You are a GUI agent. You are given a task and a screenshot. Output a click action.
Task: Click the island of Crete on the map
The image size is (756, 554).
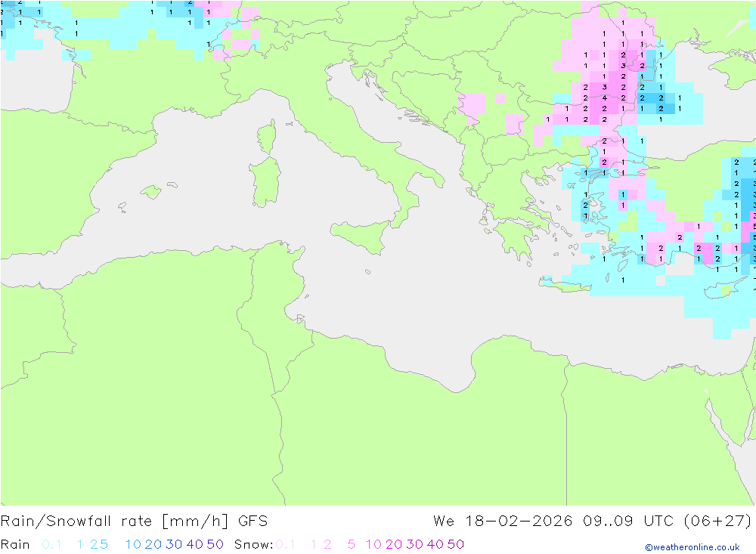click(x=566, y=284)
